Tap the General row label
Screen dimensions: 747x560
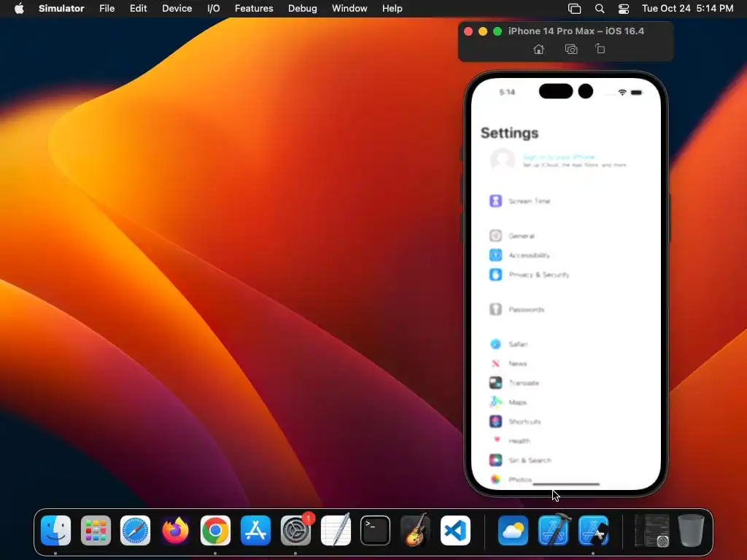(521, 236)
